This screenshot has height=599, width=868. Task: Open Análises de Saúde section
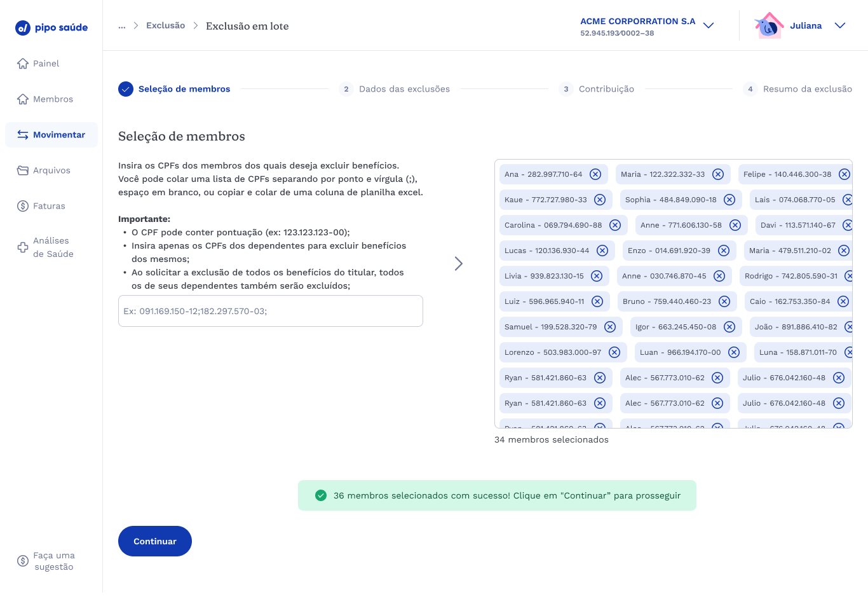[x=53, y=247]
